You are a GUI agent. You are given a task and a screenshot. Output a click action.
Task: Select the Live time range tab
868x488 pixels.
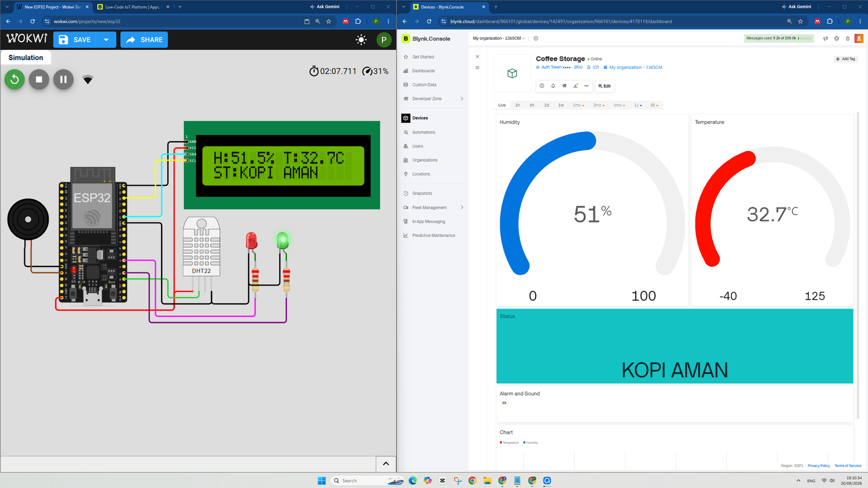pos(502,105)
